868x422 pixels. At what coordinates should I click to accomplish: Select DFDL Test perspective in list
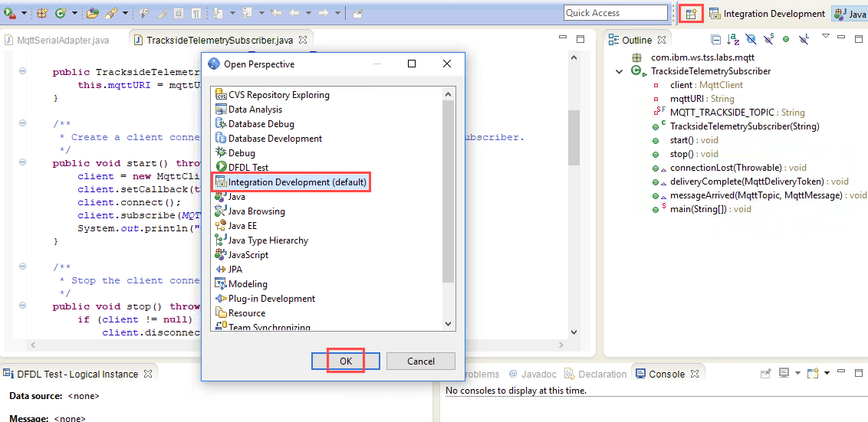tap(249, 167)
